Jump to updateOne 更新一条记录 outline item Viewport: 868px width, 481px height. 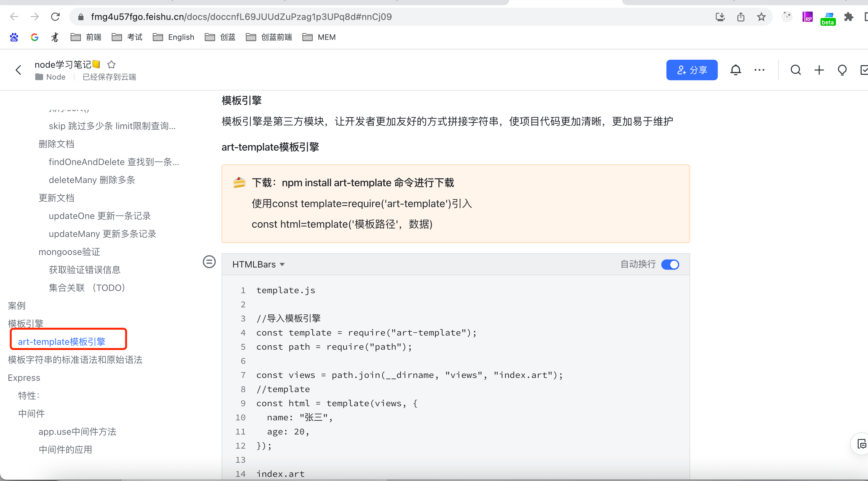(100, 216)
